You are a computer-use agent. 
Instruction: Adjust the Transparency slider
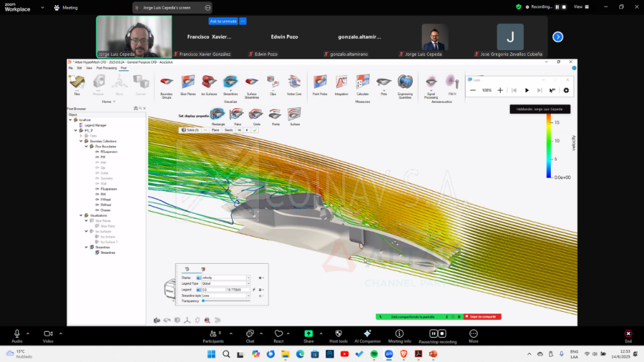click(x=203, y=301)
